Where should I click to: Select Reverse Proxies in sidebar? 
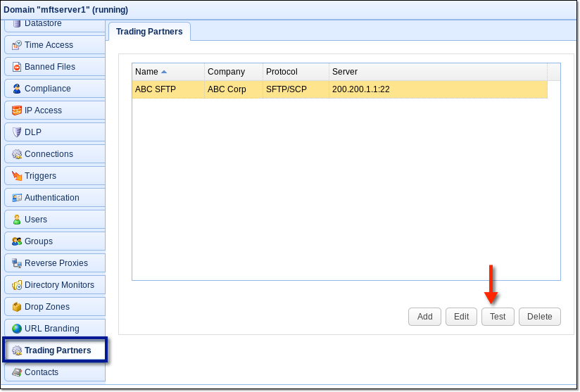coord(55,263)
